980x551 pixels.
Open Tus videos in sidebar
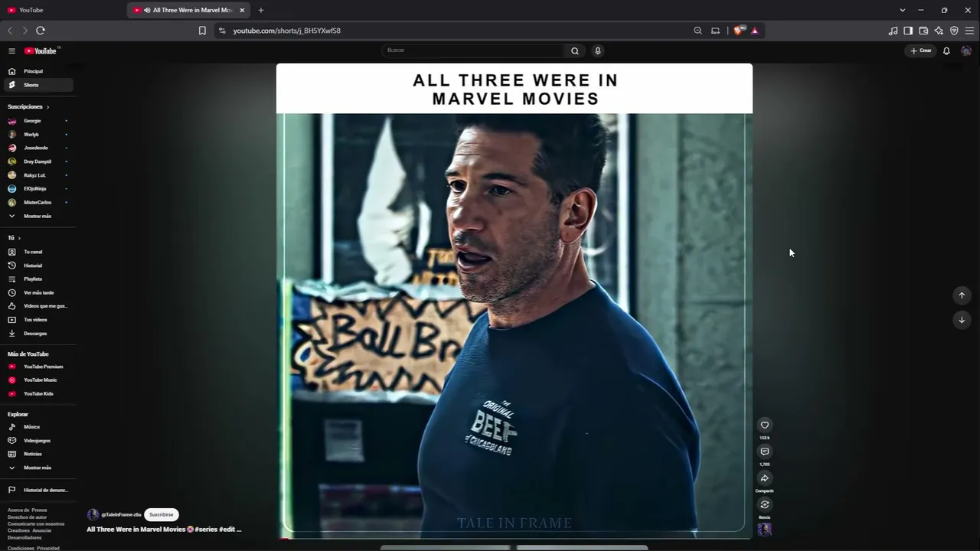coord(39,320)
